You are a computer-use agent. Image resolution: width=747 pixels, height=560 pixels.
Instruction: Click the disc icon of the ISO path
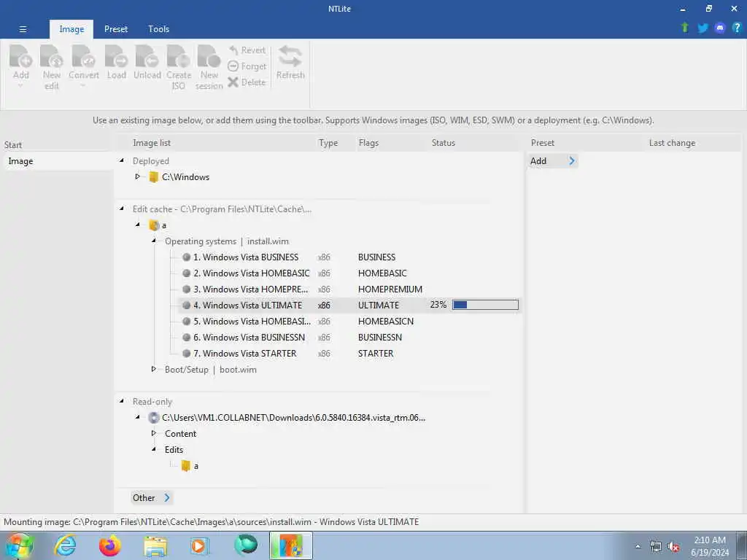coord(153,418)
